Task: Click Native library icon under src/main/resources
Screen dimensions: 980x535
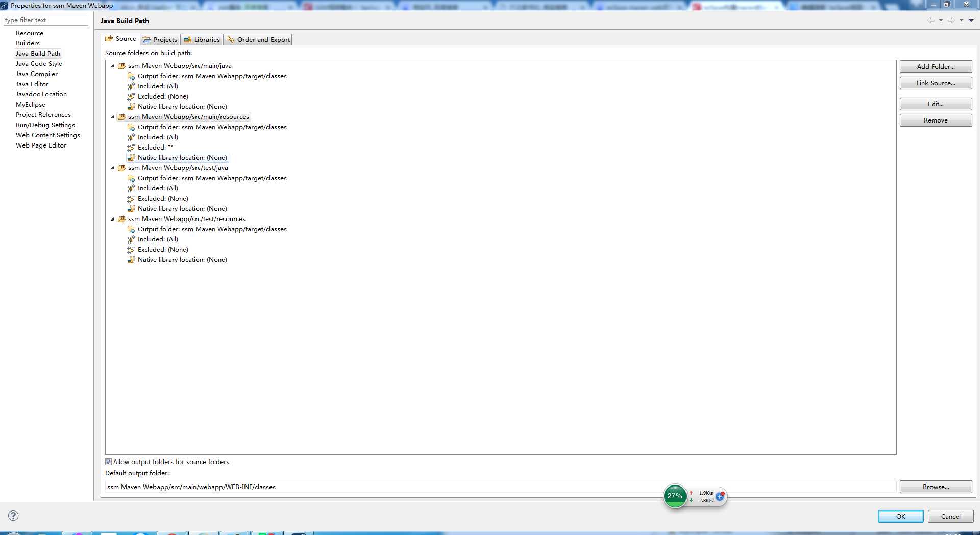Action: 131,158
